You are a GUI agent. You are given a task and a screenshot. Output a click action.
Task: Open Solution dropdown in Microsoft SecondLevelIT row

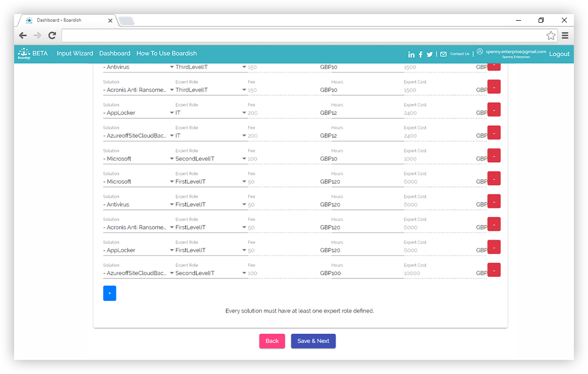click(x=139, y=159)
